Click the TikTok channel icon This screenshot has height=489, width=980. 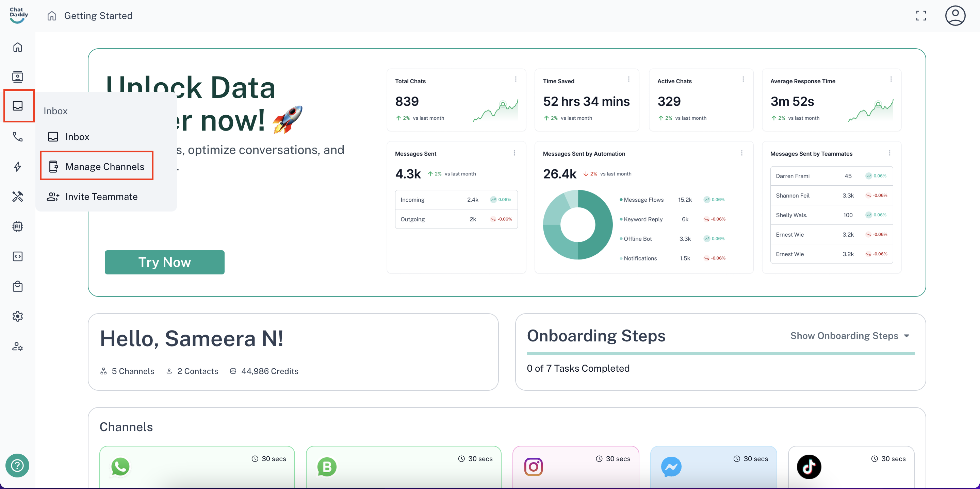(809, 467)
